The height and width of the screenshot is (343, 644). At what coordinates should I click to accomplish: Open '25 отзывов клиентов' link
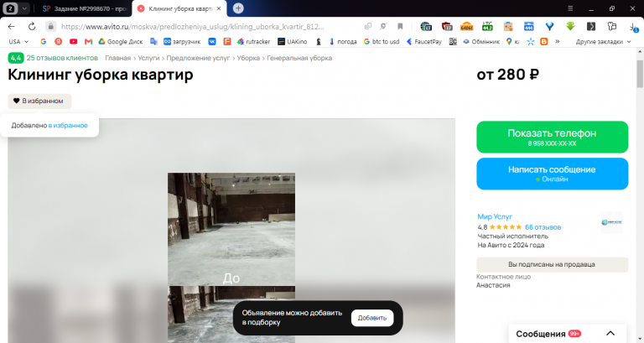pyautogui.click(x=62, y=58)
